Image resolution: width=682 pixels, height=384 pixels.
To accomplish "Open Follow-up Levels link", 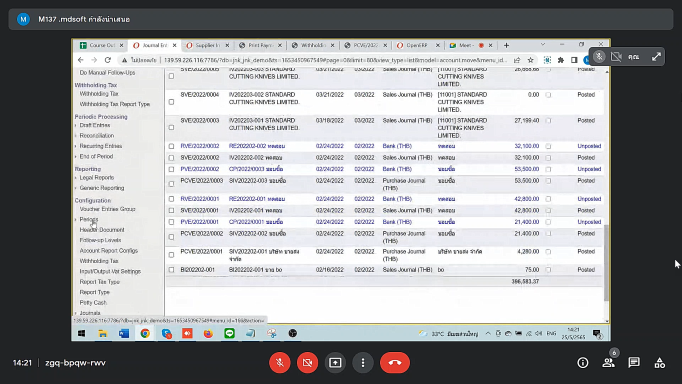I will tap(100, 240).
